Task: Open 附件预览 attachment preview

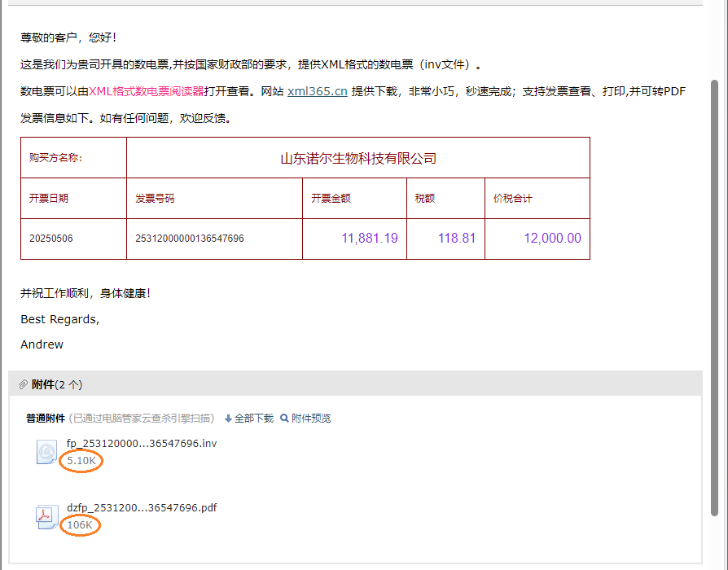Action: [x=311, y=419]
